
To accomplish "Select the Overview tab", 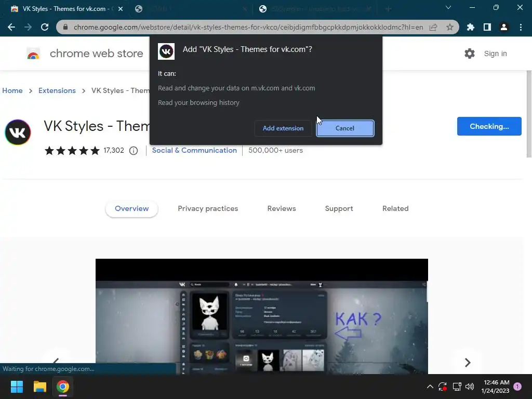I will [x=131, y=209].
